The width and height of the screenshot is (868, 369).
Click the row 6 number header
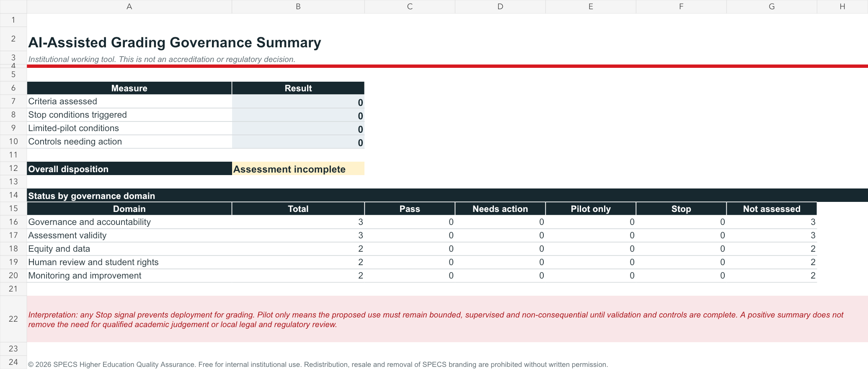click(x=13, y=88)
